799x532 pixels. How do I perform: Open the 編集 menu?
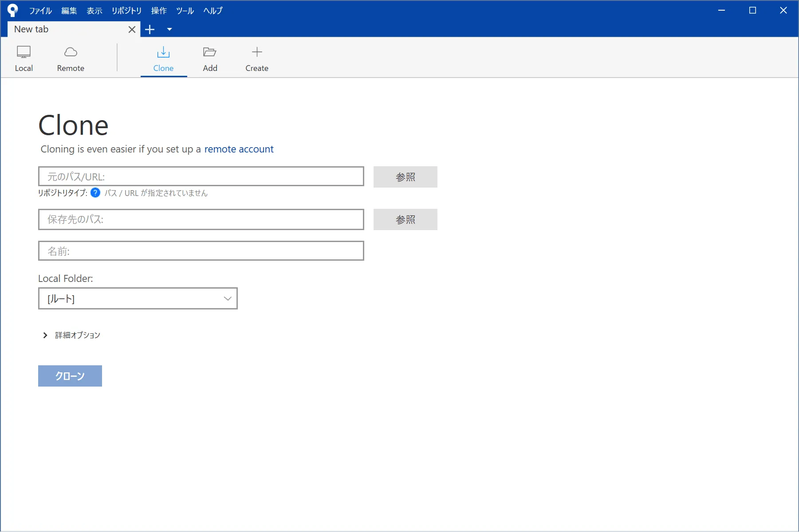[x=69, y=11]
